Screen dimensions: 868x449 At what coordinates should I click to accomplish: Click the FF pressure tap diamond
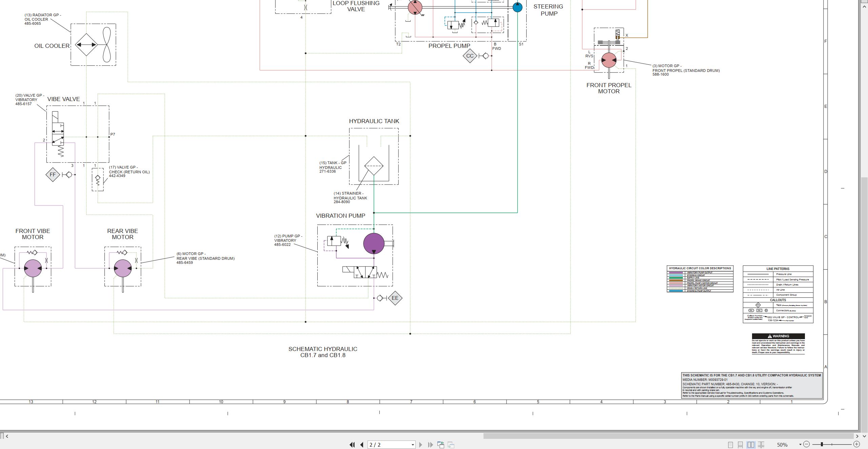coord(53,175)
